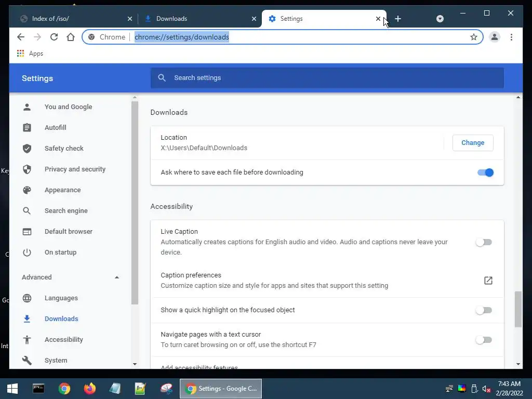Go back with the browser back arrow
The height and width of the screenshot is (399, 532).
[21, 37]
